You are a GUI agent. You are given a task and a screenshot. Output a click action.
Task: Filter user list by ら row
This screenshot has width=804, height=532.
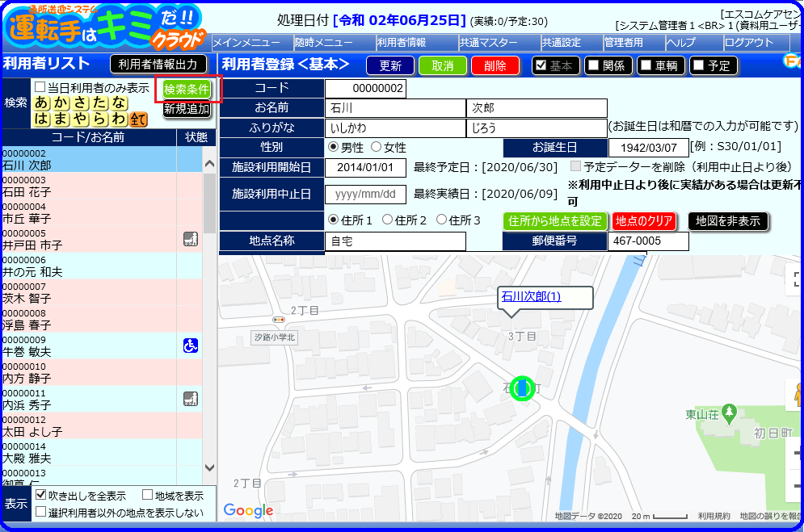click(x=100, y=119)
